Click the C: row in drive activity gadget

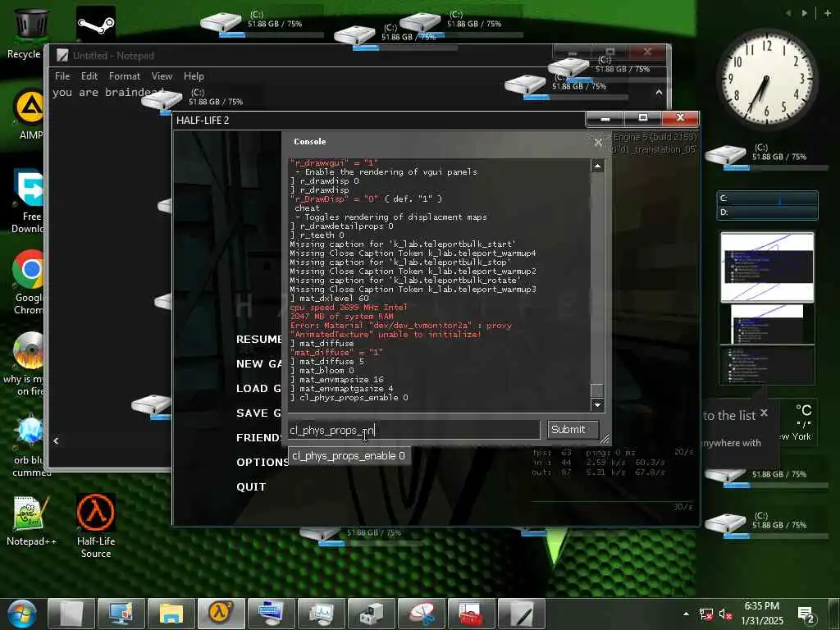coord(767,199)
